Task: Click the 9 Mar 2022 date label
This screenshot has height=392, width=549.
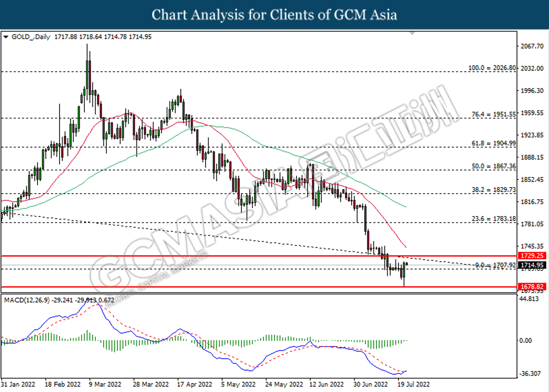Action: point(105,384)
